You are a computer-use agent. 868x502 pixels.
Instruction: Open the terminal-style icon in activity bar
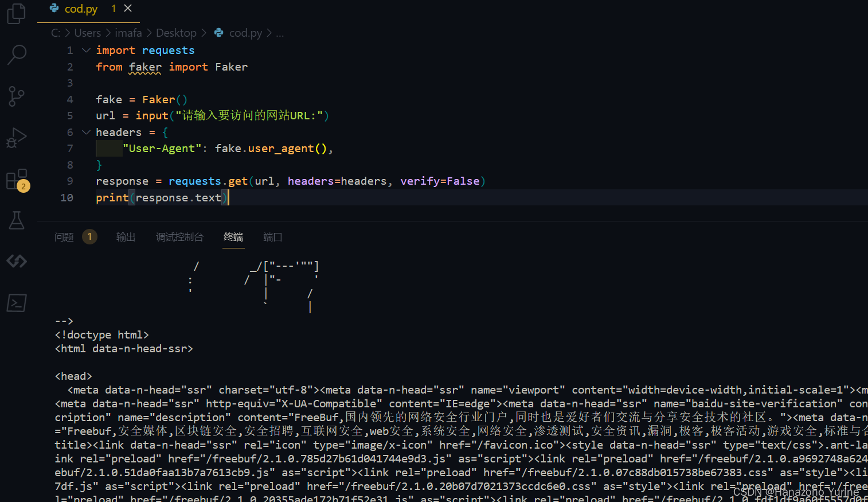click(x=17, y=303)
